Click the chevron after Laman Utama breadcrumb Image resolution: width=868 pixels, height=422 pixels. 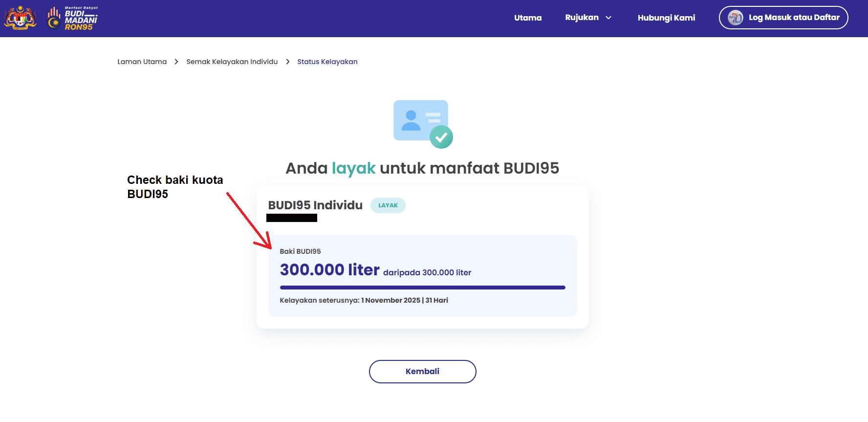176,62
